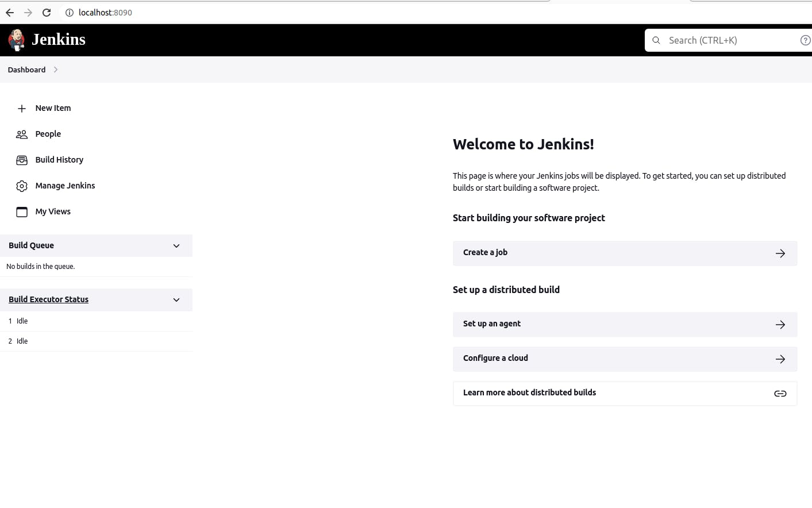812x508 pixels.
Task: Open the People page
Action: pos(48,134)
